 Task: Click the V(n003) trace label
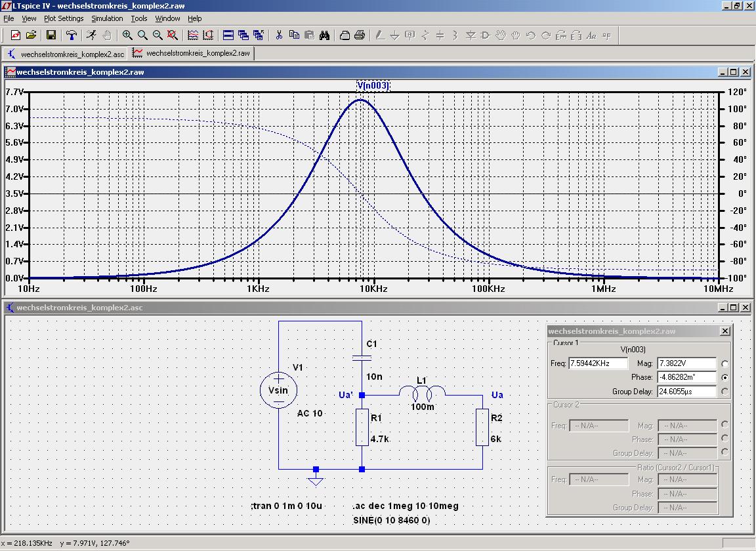click(373, 85)
